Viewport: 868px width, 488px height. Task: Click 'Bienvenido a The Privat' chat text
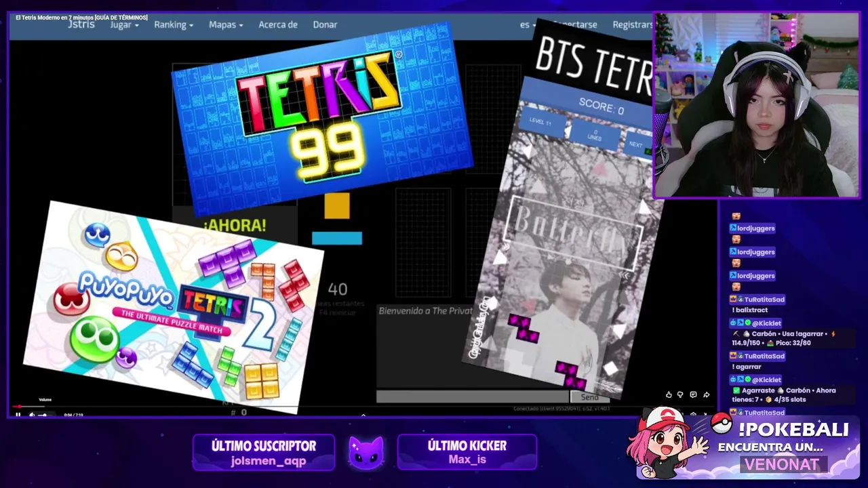(x=425, y=311)
